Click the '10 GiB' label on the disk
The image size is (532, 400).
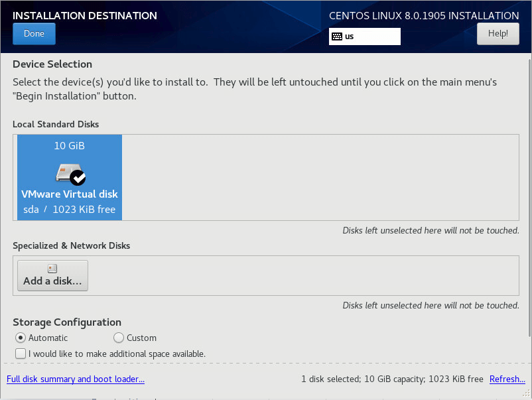coord(69,146)
